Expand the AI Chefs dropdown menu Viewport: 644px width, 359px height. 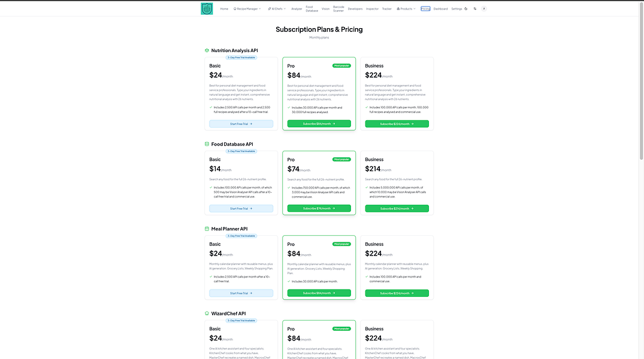tap(276, 8)
